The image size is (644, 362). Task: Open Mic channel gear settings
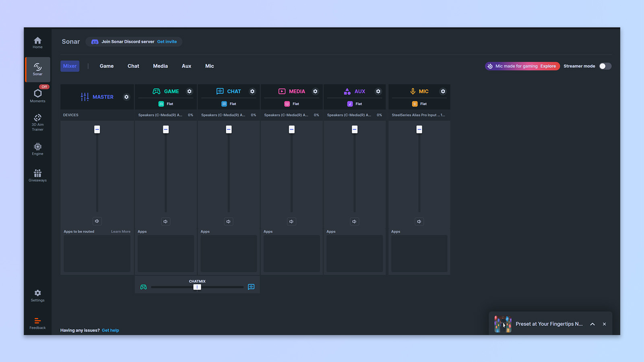(x=443, y=91)
